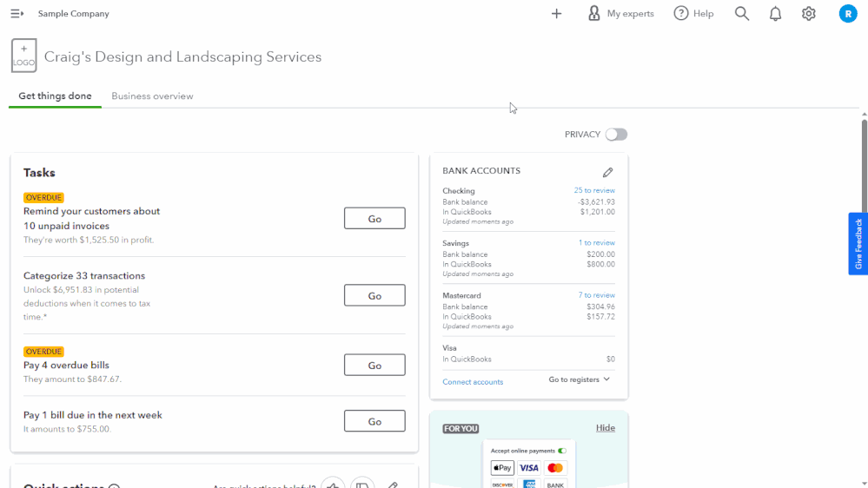The image size is (868, 488).
Task: Edit the Bank Accounts card with pencil
Action: [x=608, y=172]
